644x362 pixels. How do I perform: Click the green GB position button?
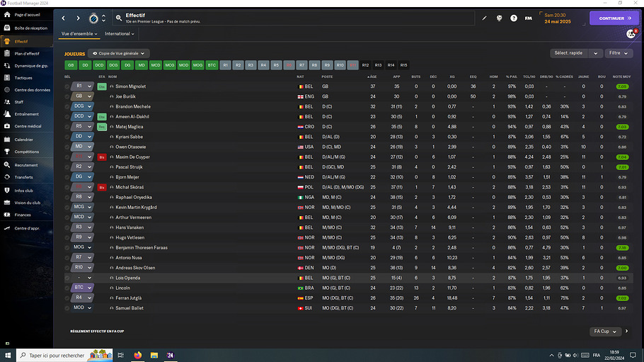click(70, 65)
